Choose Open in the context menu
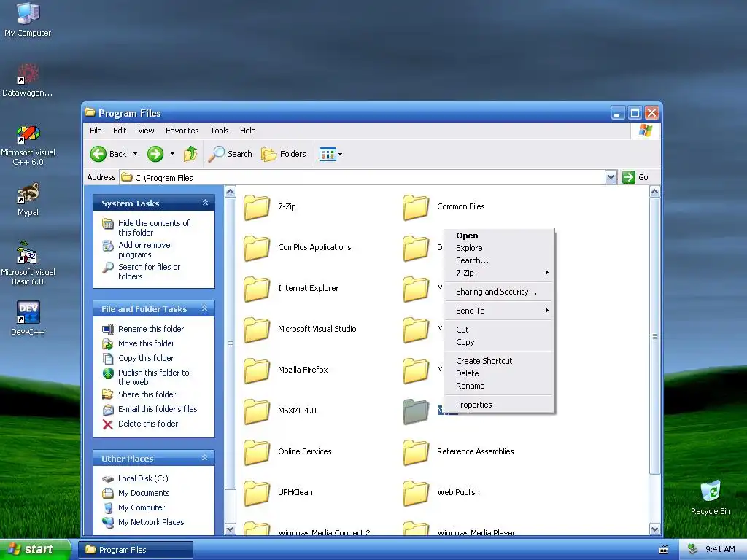Screen dimensions: 747x560 499,236
